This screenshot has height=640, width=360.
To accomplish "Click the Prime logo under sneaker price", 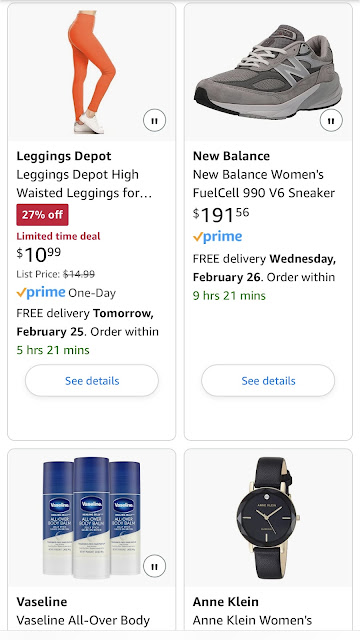I will click(x=218, y=236).
